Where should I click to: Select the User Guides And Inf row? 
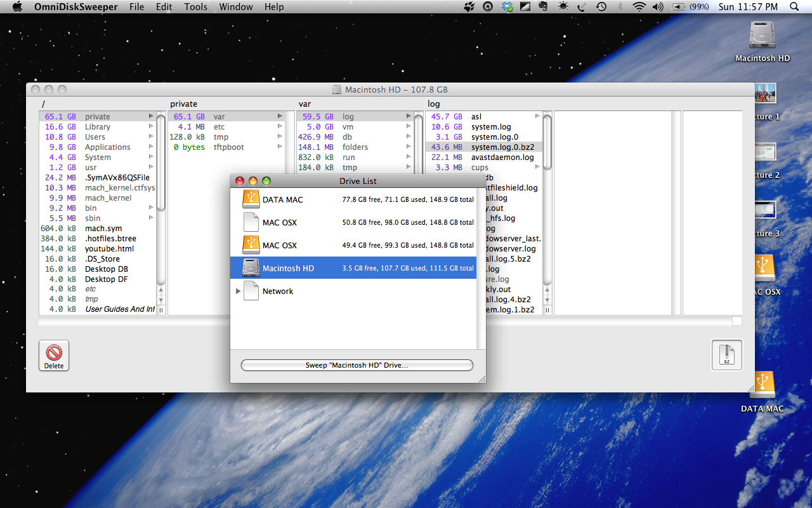coord(98,309)
